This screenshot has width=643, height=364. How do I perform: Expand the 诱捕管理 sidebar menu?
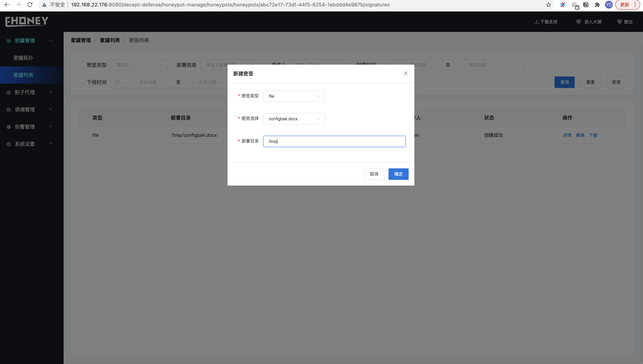pyautogui.click(x=32, y=109)
